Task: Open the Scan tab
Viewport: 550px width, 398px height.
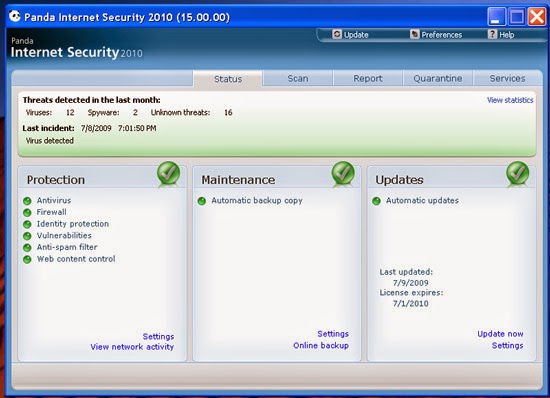Action: (x=298, y=78)
